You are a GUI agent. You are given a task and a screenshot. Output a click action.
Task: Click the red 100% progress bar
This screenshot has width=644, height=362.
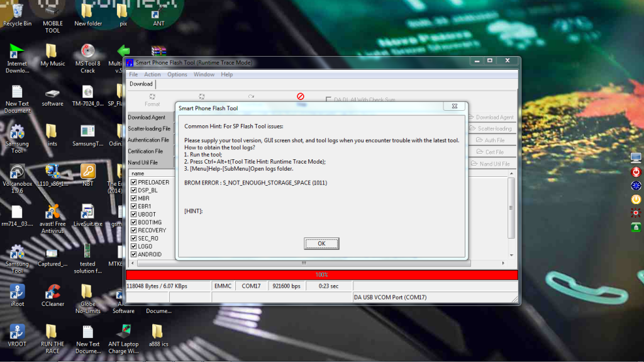[x=321, y=275]
